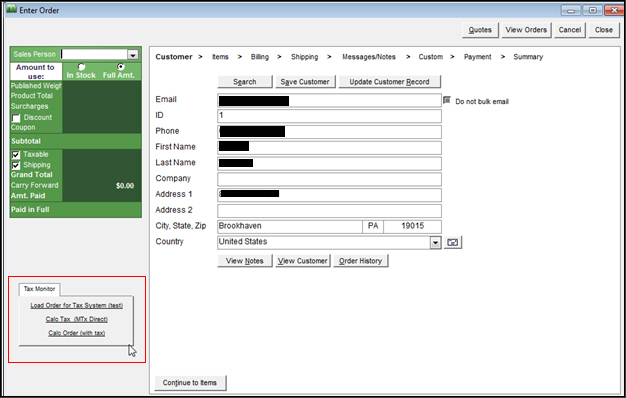
Task: Click the Carry Forward $0.00 value
Action: tap(125, 186)
